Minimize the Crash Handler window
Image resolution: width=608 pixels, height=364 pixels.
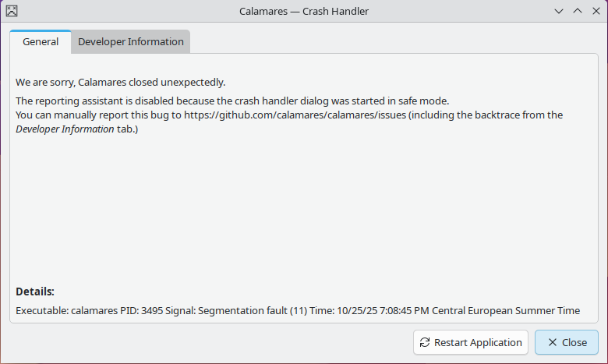coord(559,11)
